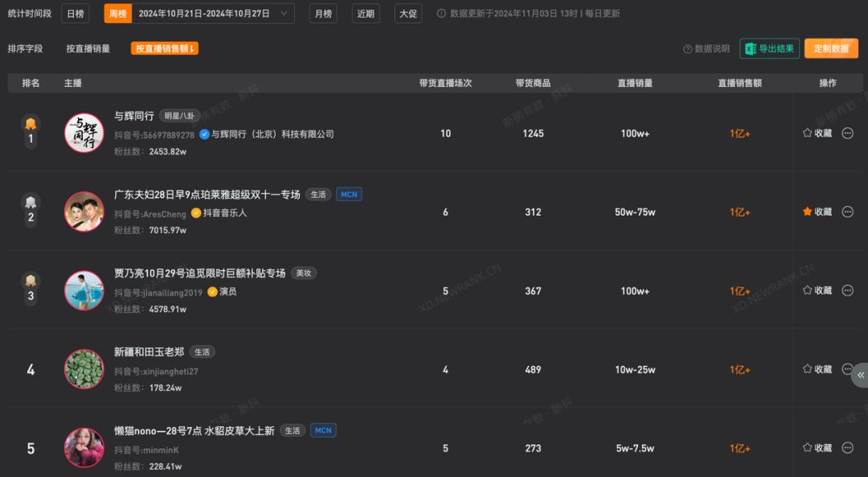Click the MCN tag on 懒猫nono
This screenshot has width=868, height=477.
tap(323, 430)
